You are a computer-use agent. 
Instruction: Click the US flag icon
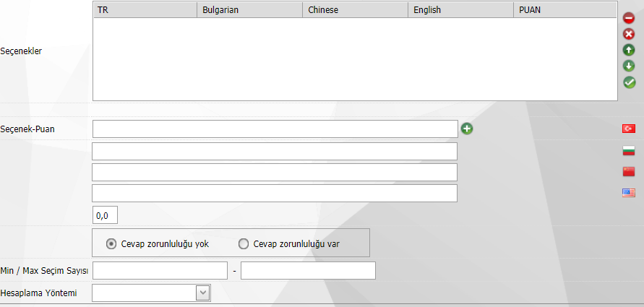[628, 193]
